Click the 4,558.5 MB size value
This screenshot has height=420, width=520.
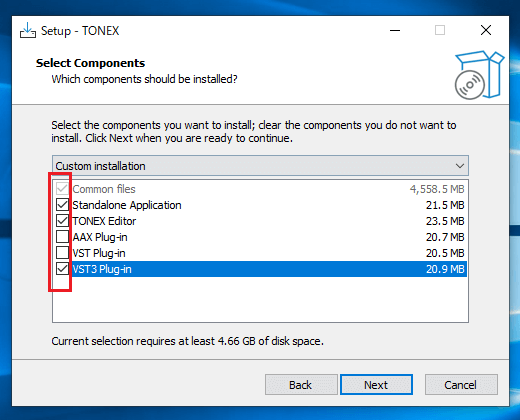437,189
